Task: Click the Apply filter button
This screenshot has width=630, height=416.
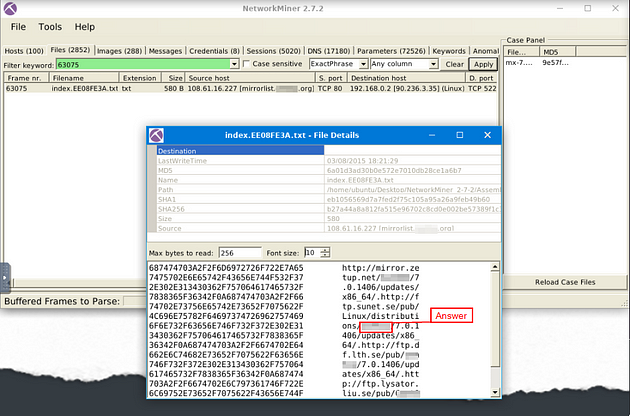Action: click(x=483, y=64)
